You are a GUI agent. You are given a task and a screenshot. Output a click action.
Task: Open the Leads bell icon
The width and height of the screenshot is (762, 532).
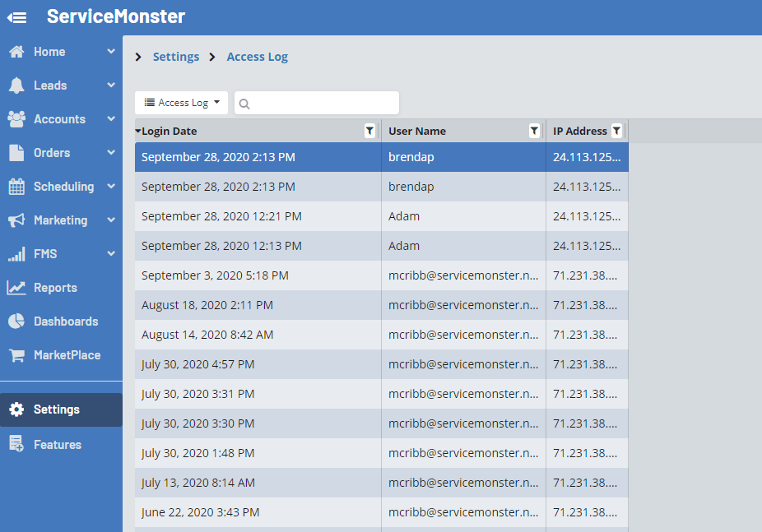(x=16, y=85)
